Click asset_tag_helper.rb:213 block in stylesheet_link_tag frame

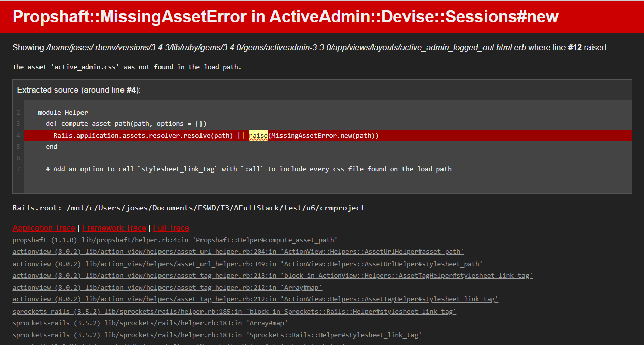tap(272, 276)
